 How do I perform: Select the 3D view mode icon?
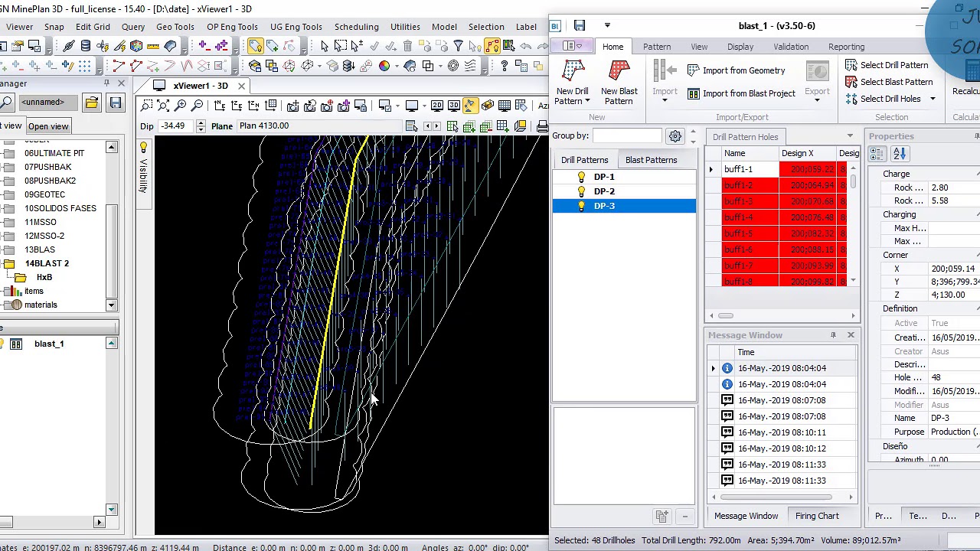point(453,106)
